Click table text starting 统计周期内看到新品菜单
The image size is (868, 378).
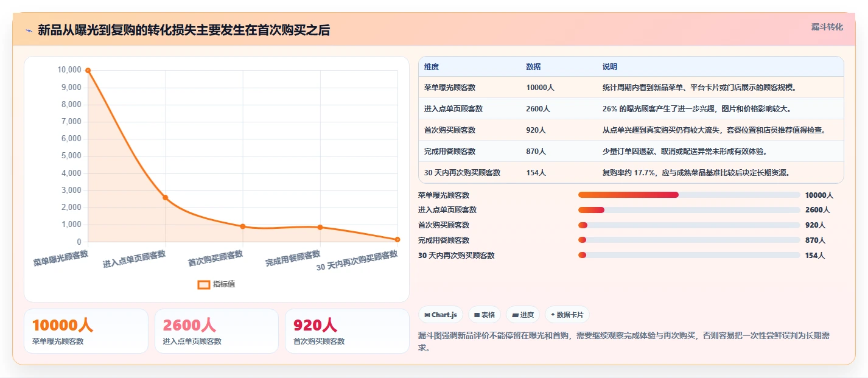699,88
